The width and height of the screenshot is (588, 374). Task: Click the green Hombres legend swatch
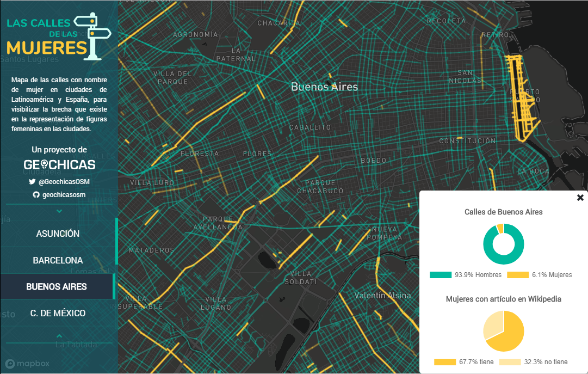point(441,275)
